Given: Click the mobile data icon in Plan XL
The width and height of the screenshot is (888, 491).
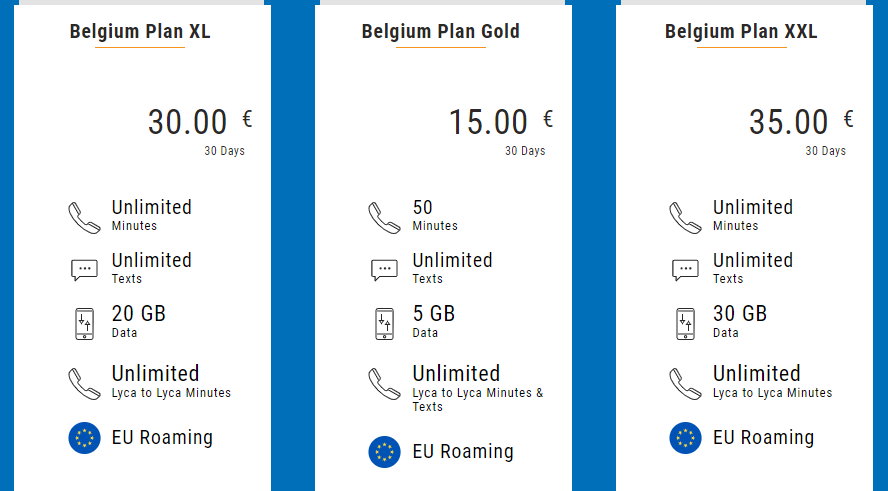Looking at the screenshot, I should 84,323.
